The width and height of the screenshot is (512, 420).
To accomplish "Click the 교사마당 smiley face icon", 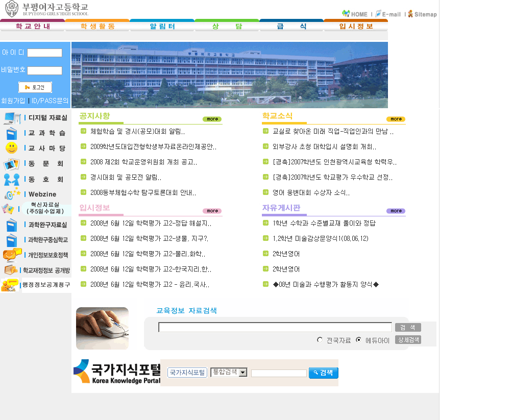I will point(11,149).
